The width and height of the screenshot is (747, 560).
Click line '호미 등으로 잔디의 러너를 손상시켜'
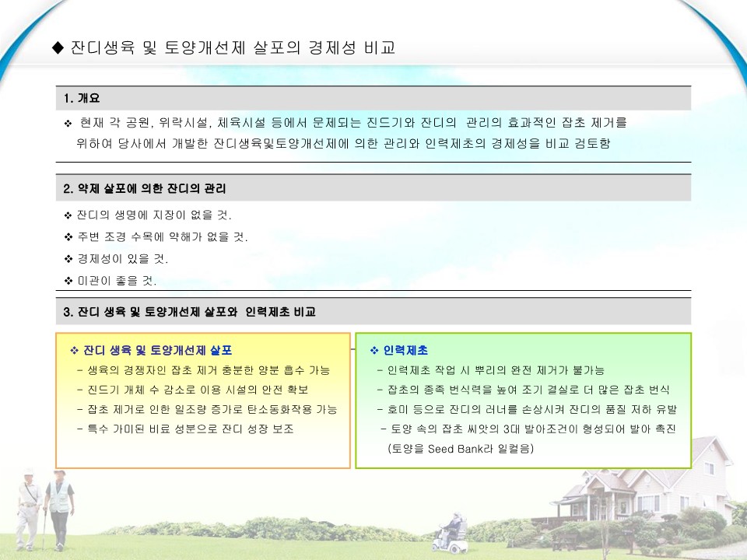(532, 410)
